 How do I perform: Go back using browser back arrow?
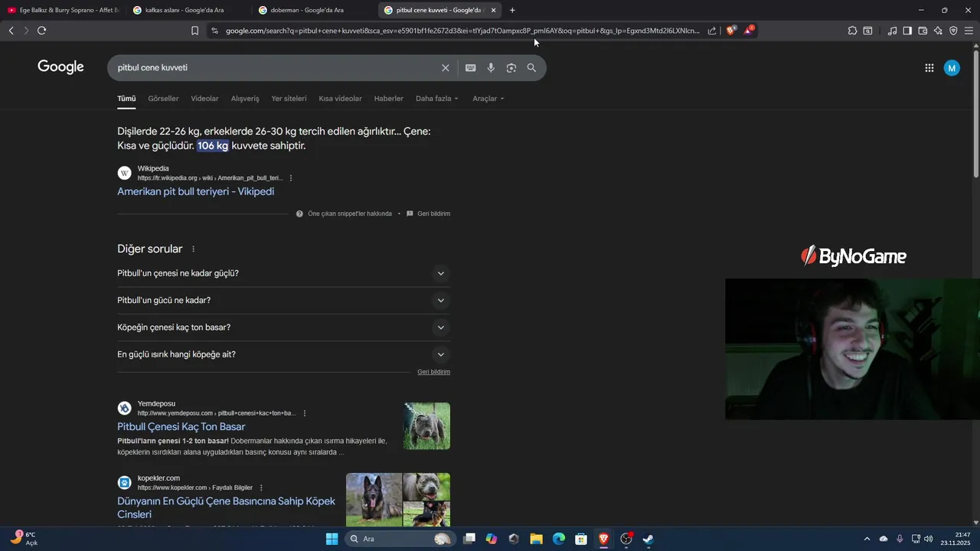tap(11, 31)
